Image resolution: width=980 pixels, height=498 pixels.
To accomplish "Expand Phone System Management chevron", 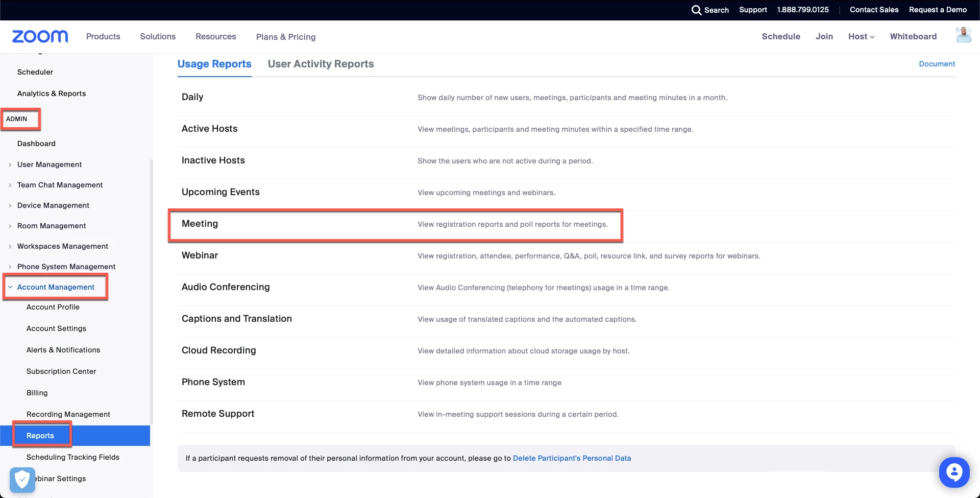I will [10, 267].
